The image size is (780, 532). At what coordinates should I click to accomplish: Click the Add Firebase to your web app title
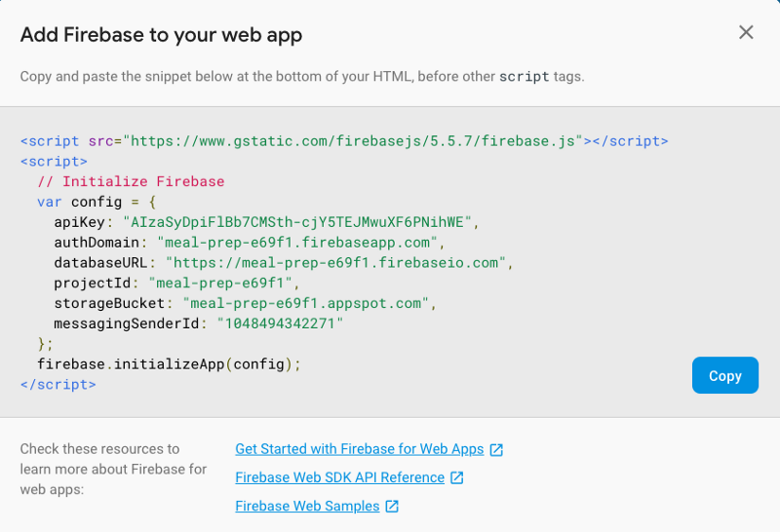(x=161, y=35)
